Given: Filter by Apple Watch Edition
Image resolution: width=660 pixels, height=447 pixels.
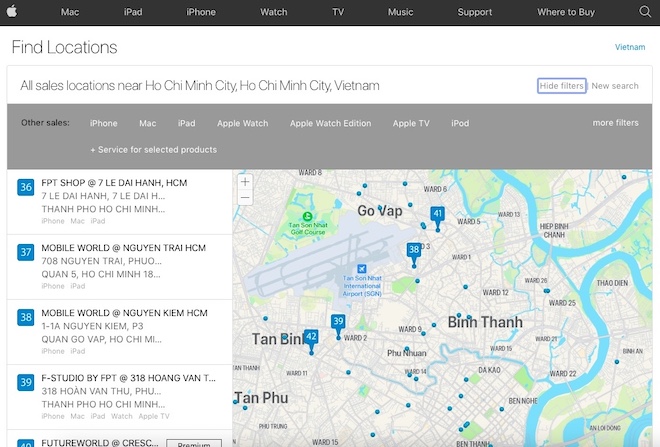Looking at the screenshot, I should pyautogui.click(x=330, y=123).
